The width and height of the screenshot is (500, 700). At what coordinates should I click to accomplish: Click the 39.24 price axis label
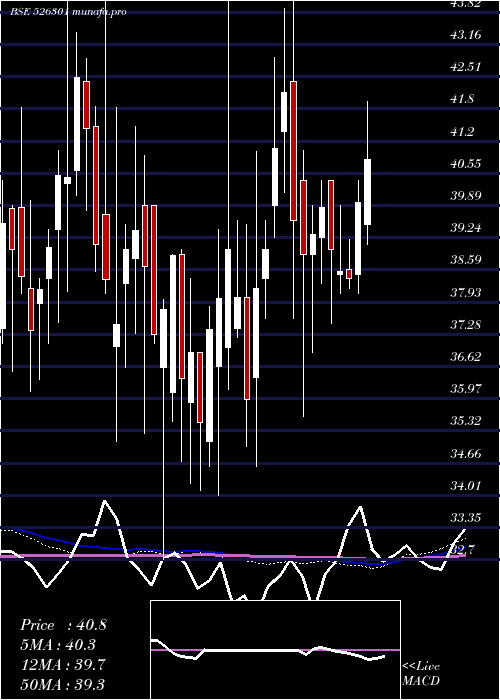(x=466, y=228)
